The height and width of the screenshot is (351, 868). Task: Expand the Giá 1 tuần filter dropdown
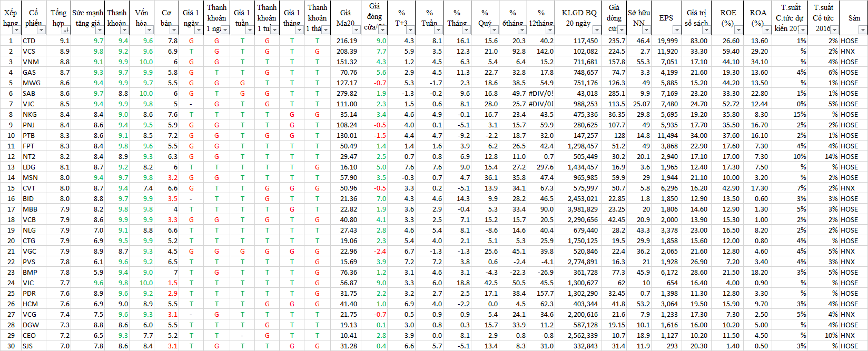250,31
